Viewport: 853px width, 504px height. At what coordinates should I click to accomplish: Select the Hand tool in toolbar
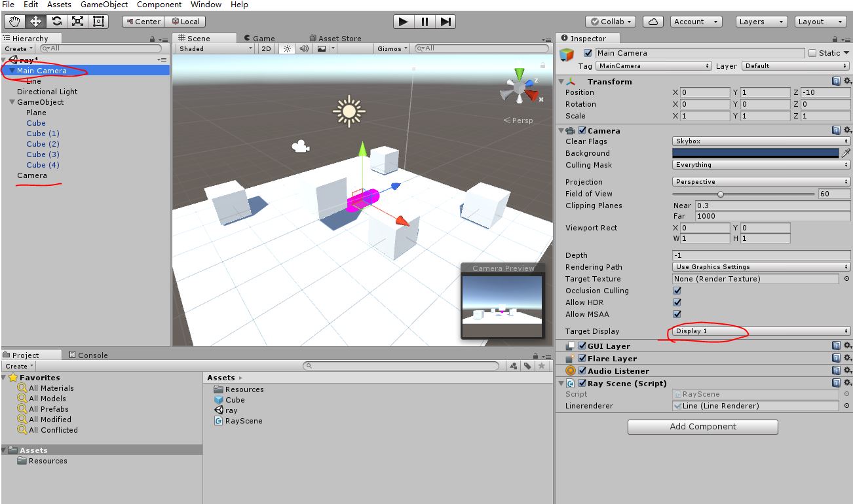coord(14,22)
